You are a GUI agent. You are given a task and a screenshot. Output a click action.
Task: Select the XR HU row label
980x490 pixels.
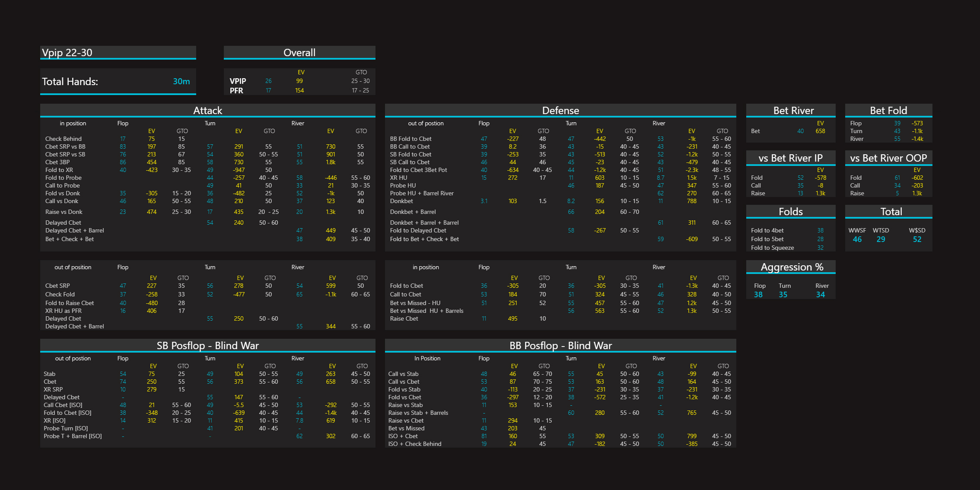click(x=398, y=178)
